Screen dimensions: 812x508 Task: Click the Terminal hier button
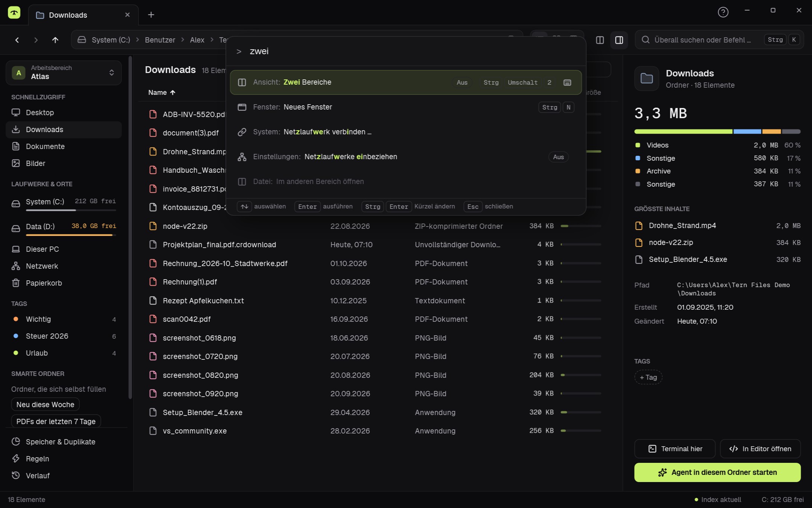[675, 449]
